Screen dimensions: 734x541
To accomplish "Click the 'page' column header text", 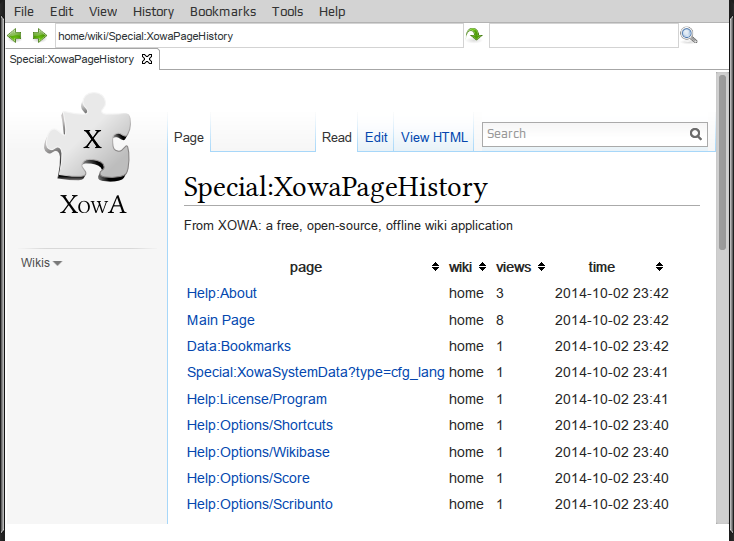I will 306,267.
